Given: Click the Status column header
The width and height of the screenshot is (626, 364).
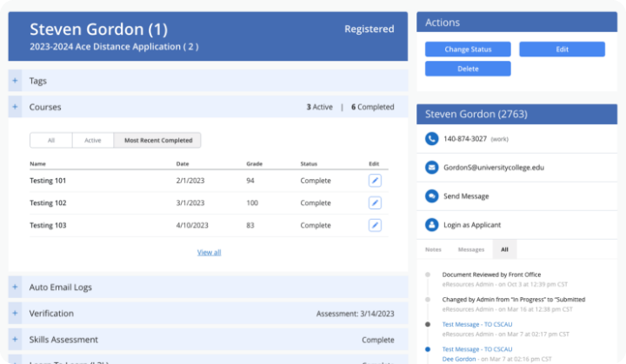Looking at the screenshot, I should [x=309, y=163].
